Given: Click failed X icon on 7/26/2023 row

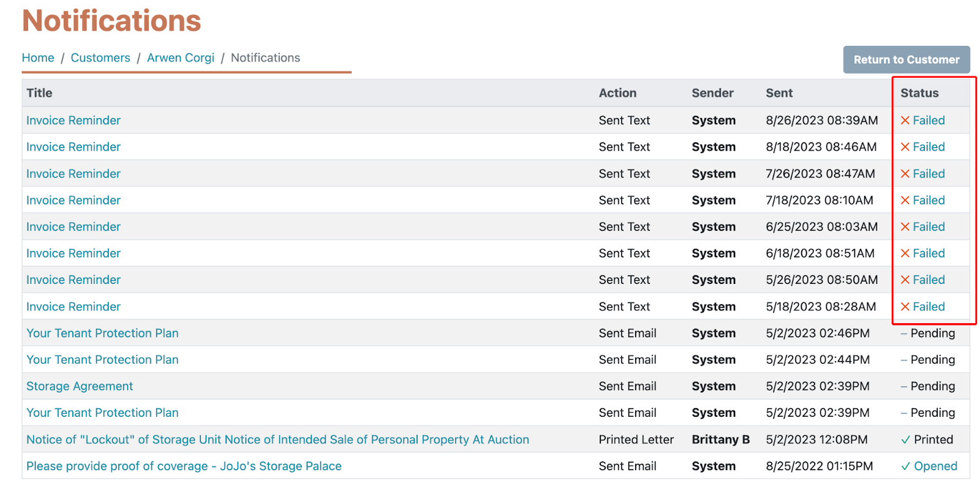Looking at the screenshot, I should pyautogui.click(x=905, y=174).
